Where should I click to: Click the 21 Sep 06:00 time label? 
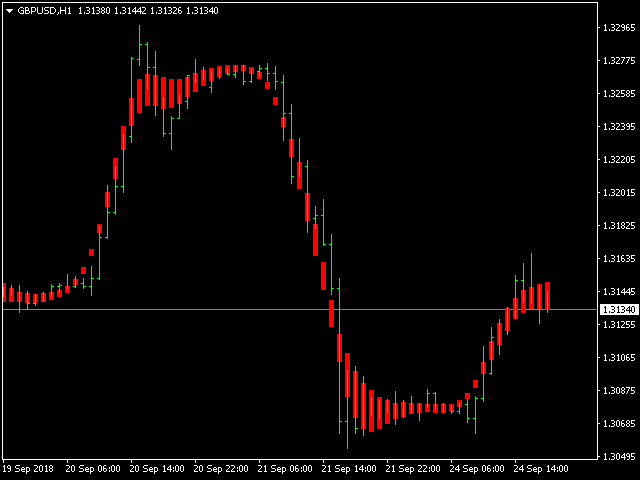pos(285,469)
